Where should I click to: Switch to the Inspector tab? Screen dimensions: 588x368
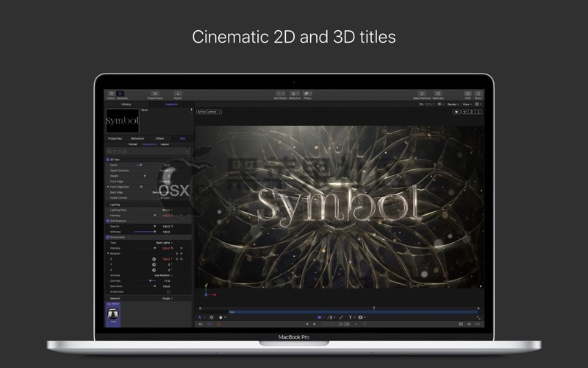tap(171, 104)
